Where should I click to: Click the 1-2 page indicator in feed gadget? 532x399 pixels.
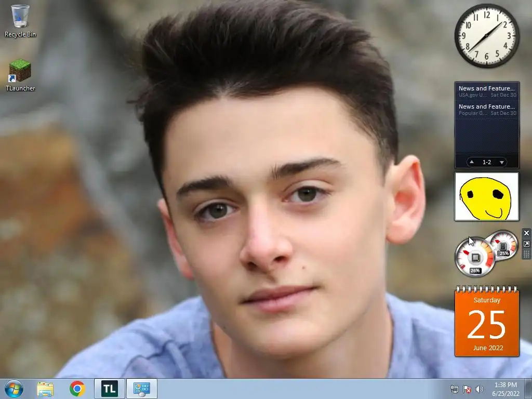[487, 162]
